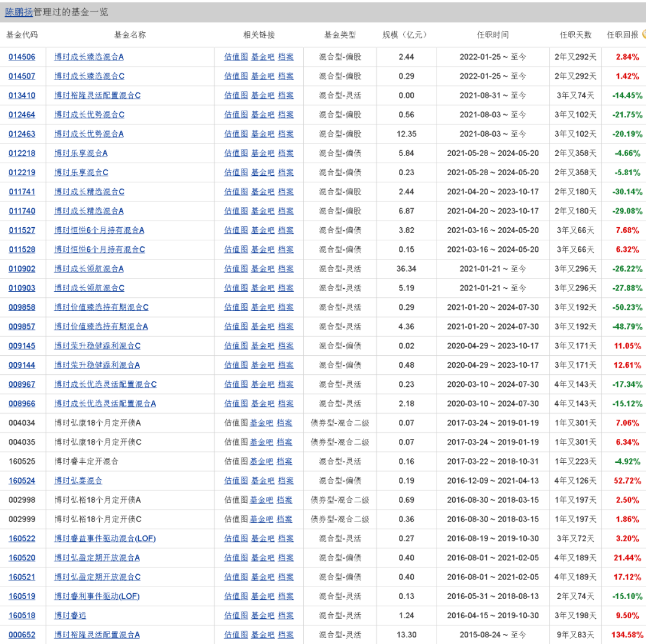Viewport: 646px width, 644px height.
Task: Open fund code 008966 link
Action: click(x=22, y=404)
